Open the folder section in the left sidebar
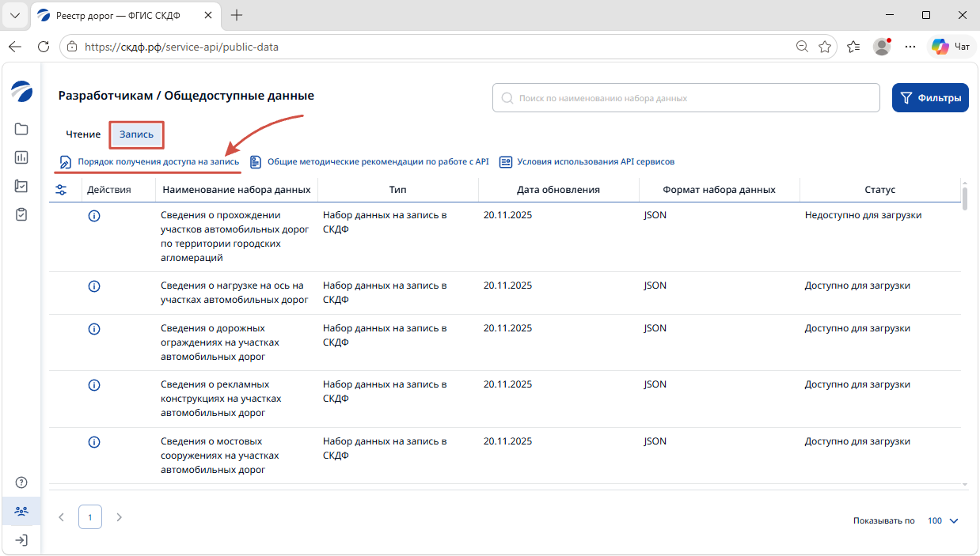 pos(21,129)
